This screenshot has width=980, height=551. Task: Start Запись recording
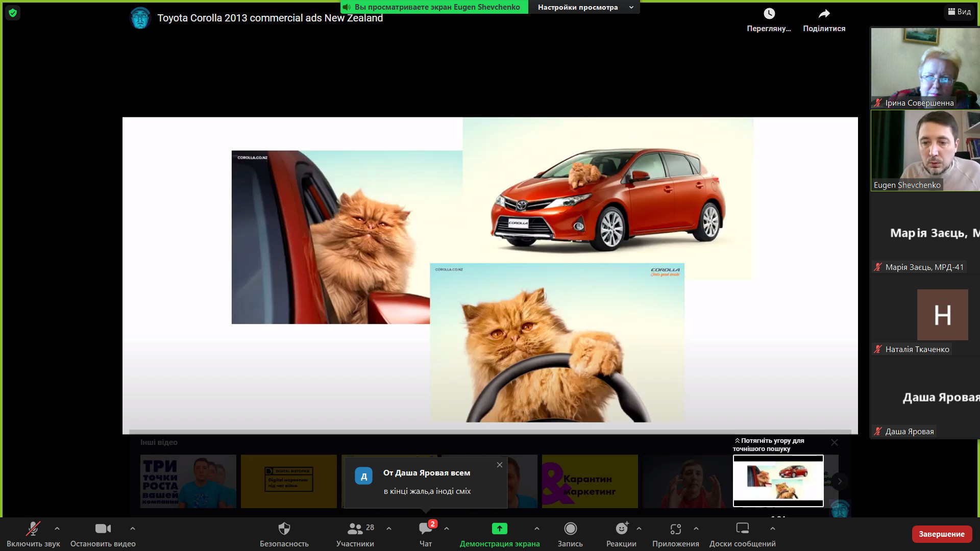click(570, 534)
